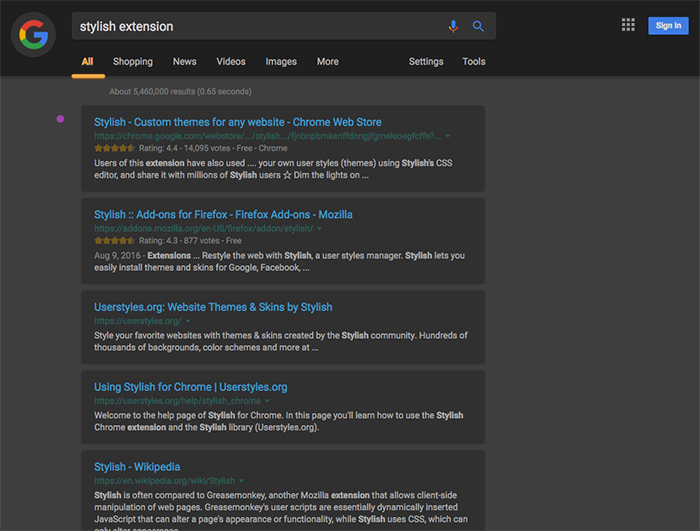Click the en.wikipedia.org/wiki/Stylish URL text
Viewport: 700px width, 531px height.
164,481
